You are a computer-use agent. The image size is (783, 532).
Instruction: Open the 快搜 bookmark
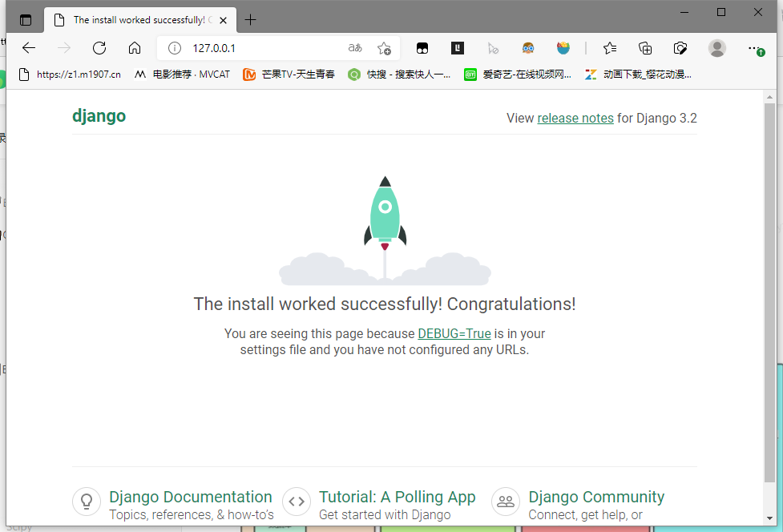[399, 75]
